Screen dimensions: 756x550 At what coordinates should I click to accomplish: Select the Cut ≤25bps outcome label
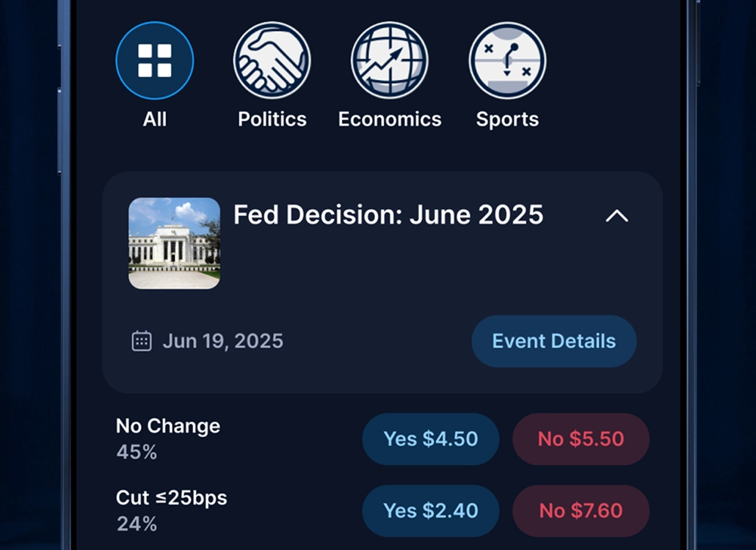click(171, 496)
